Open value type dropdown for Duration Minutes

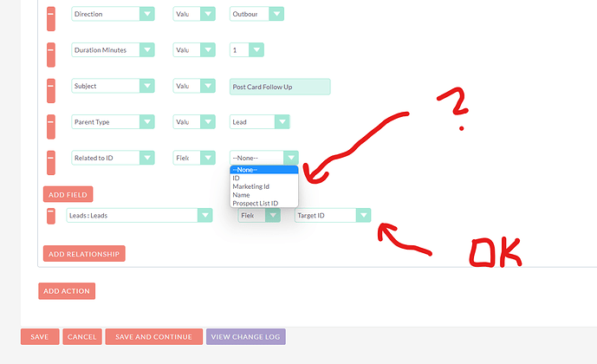click(194, 50)
